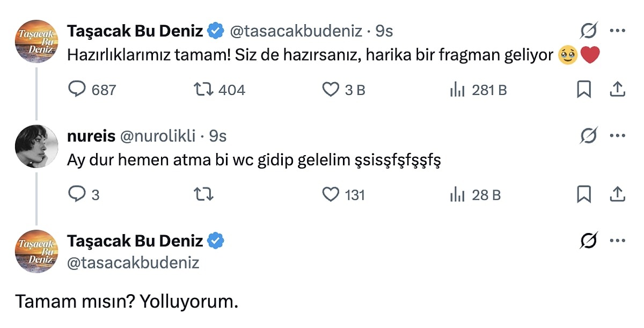Share the first Taşacak Bu Deniz tweet

(x=617, y=90)
